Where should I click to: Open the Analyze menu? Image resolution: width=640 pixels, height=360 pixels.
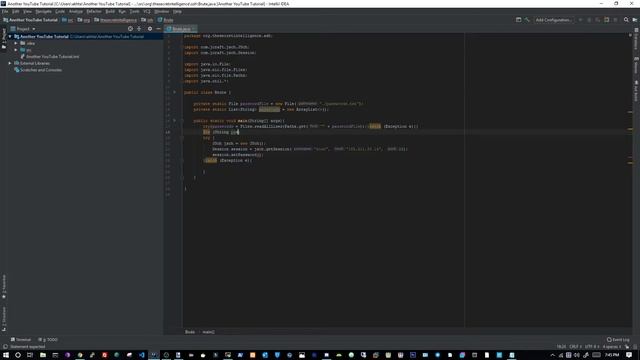[76, 11]
